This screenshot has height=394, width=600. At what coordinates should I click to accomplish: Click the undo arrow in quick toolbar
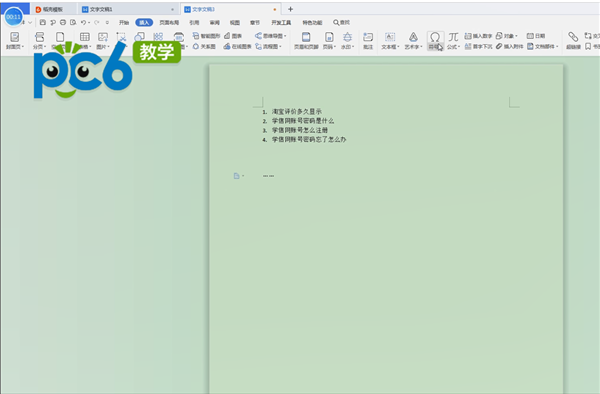(83, 23)
